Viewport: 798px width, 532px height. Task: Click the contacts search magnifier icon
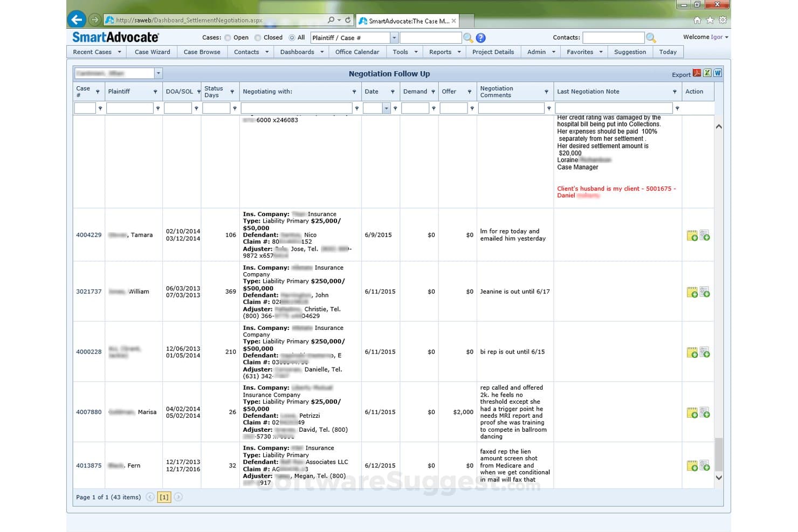[651, 38]
